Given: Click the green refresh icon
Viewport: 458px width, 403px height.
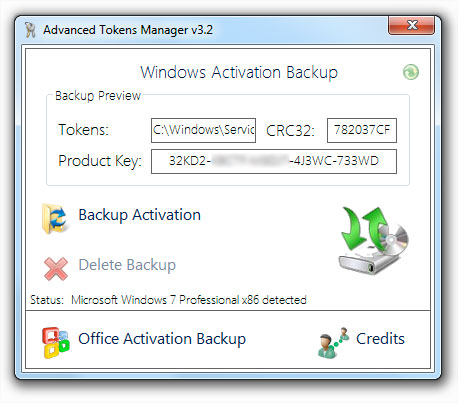Looking at the screenshot, I should (411, 72).
